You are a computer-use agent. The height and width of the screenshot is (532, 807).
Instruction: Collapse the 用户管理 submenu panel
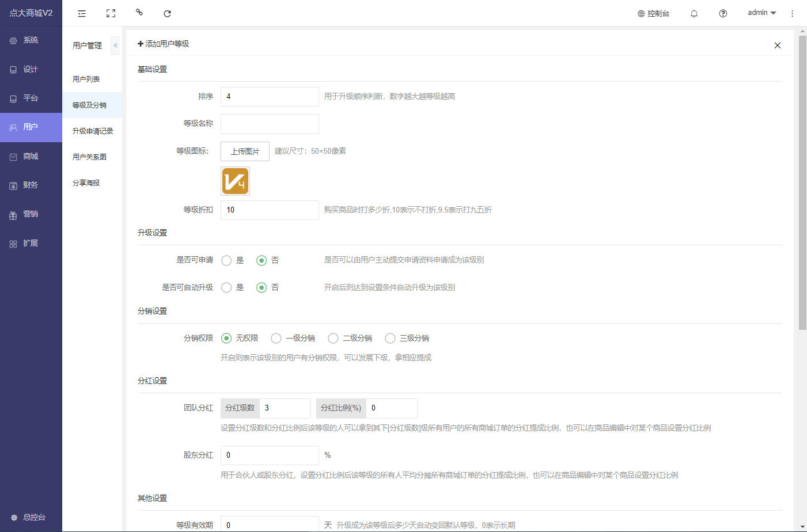tap(115, 45)
